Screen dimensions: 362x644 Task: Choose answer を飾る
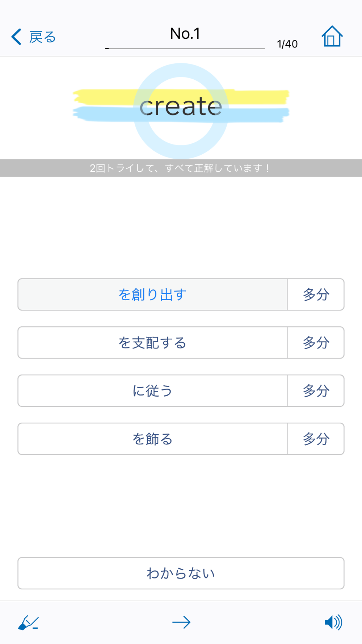click(152, 439)
